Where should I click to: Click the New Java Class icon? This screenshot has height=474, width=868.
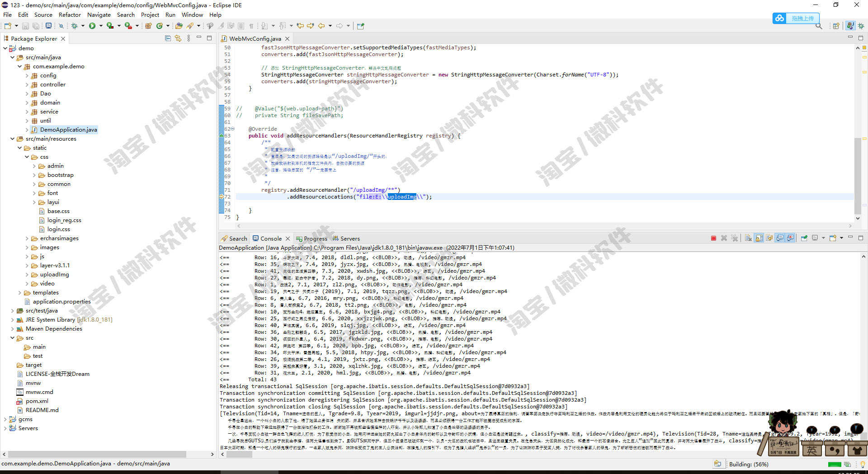tap(160, 26)
